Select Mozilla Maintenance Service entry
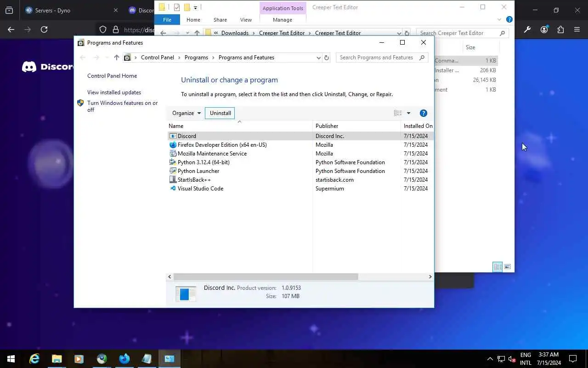 click(x=300, y=154)
